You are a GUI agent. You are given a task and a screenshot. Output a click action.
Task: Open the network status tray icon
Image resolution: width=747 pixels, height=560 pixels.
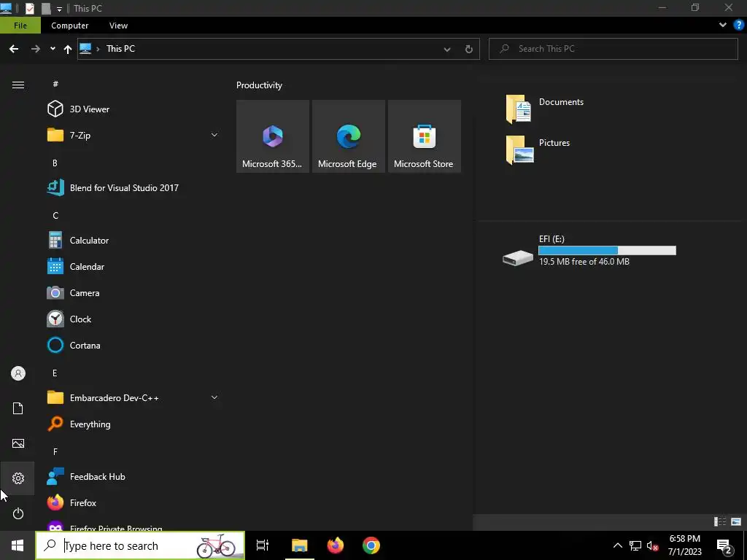click(x=635, y=545)
